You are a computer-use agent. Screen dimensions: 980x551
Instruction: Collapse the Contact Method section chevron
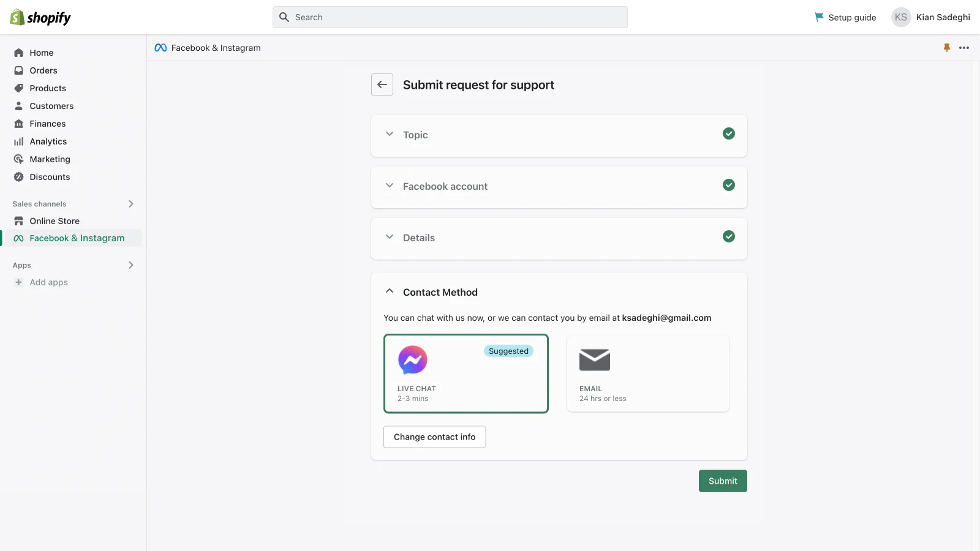pos(390,291)
